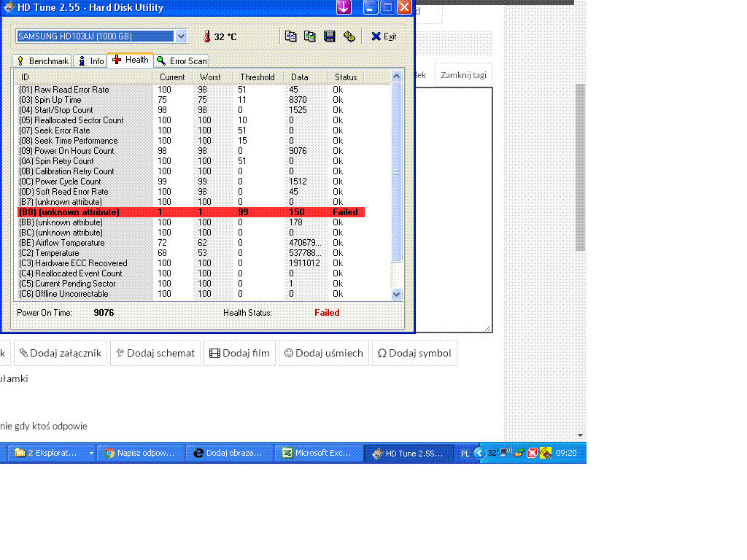Click the health list vertical scrollbar thumb
Viewport: 747px width, 560px height.
[x=396, y=172]
